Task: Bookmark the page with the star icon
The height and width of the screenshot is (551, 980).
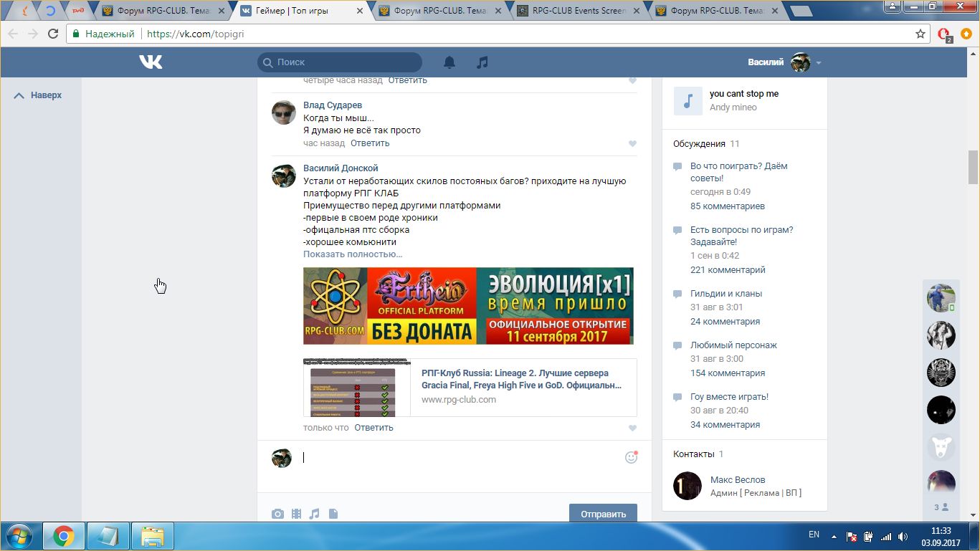Action: coord(920,34)
